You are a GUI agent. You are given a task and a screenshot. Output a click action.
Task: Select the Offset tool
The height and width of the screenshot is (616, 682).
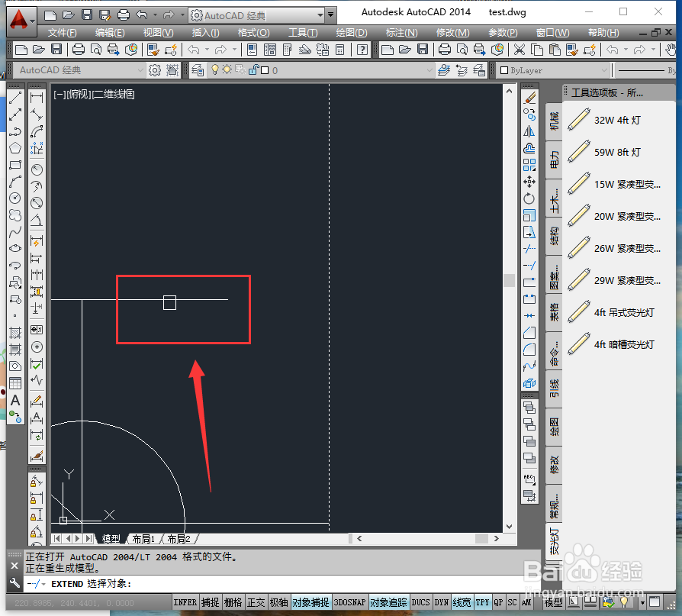click(529, 148)
